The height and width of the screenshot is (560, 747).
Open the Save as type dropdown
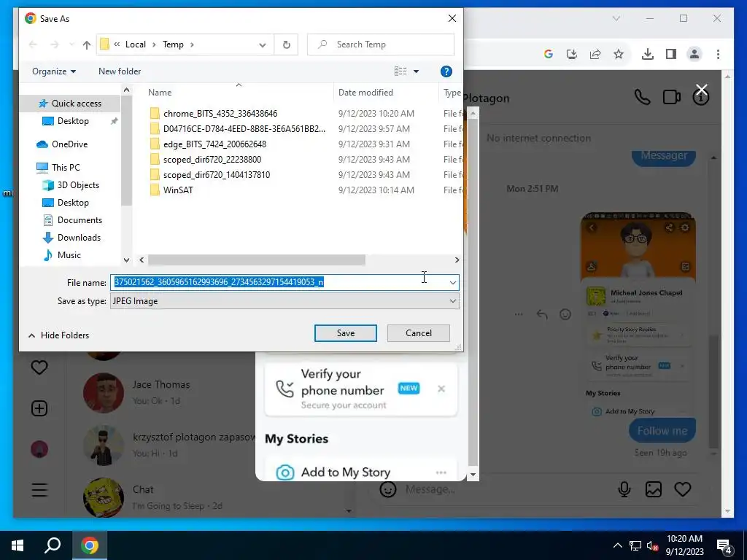point(285,301)
